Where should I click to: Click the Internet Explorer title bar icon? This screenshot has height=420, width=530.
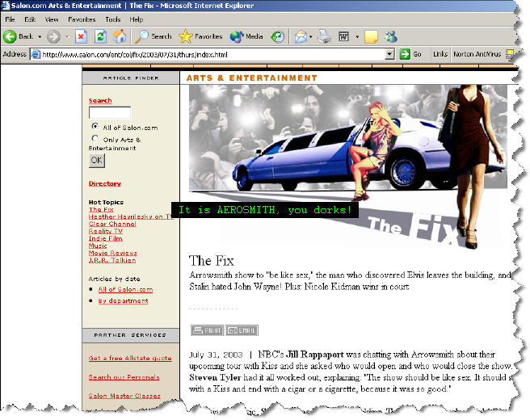click(5, 6)
